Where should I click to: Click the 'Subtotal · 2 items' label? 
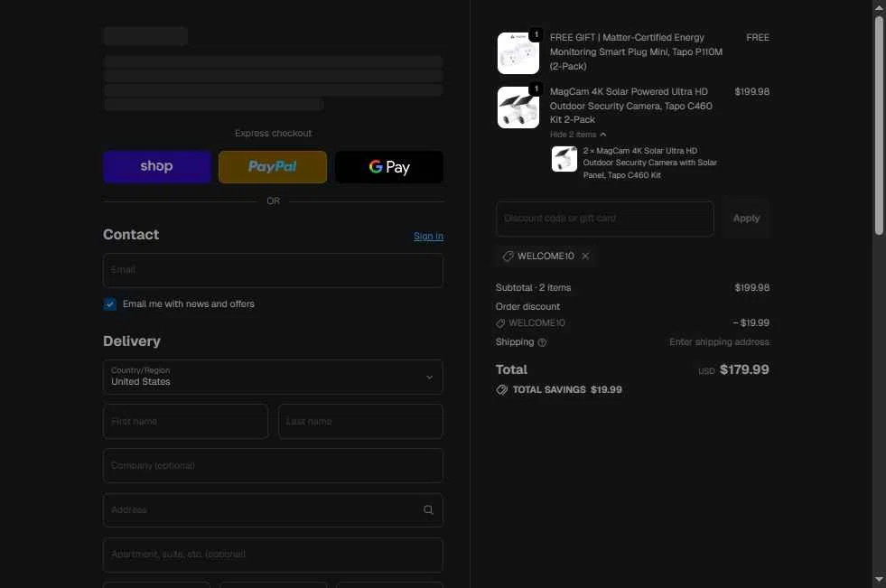[534, 287]
